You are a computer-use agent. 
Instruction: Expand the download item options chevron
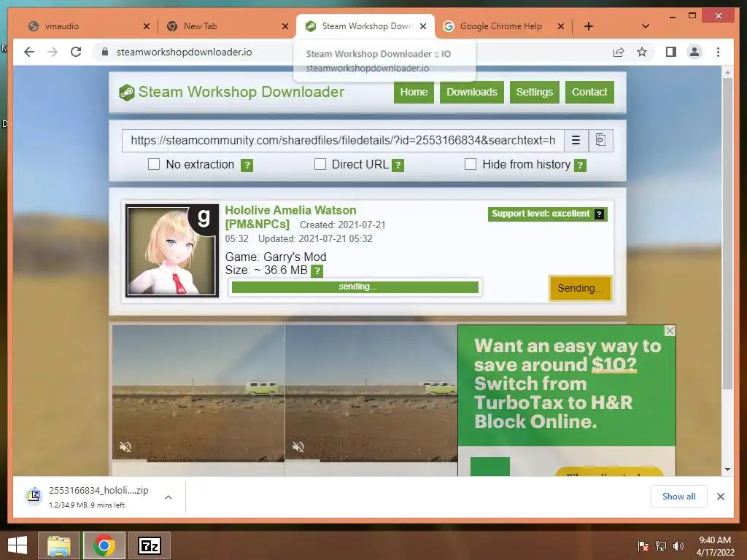pos(169,497)
